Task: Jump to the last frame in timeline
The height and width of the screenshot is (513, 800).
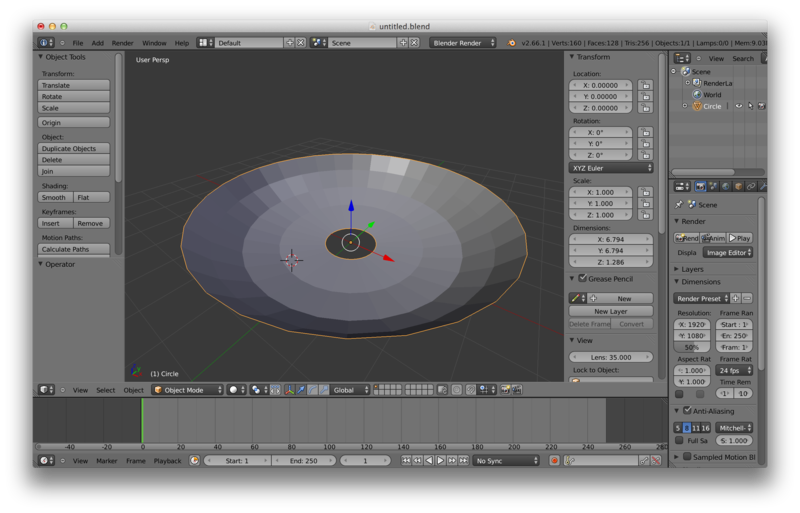Action: pos(463,461)
